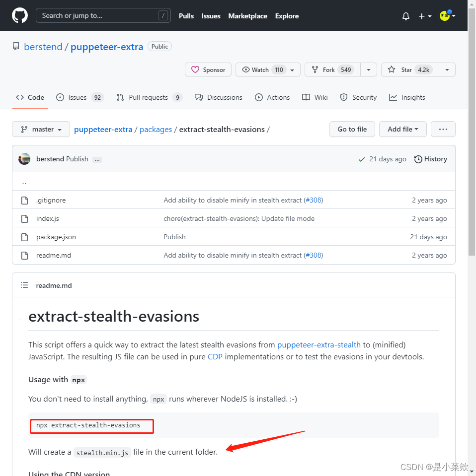Open the index.js Update file mode commit message
This screenshot has height=476, width=476.
point(239,218)
